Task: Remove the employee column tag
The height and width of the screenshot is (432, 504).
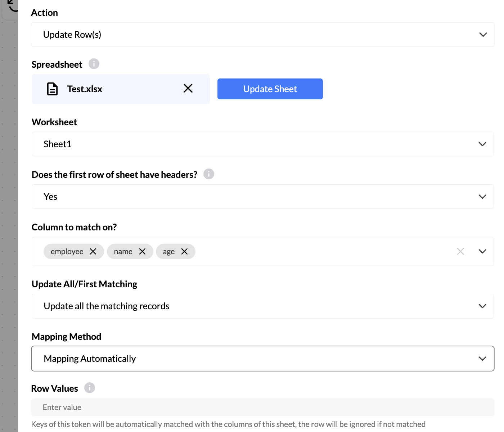Action: click(x=93, y=252)
